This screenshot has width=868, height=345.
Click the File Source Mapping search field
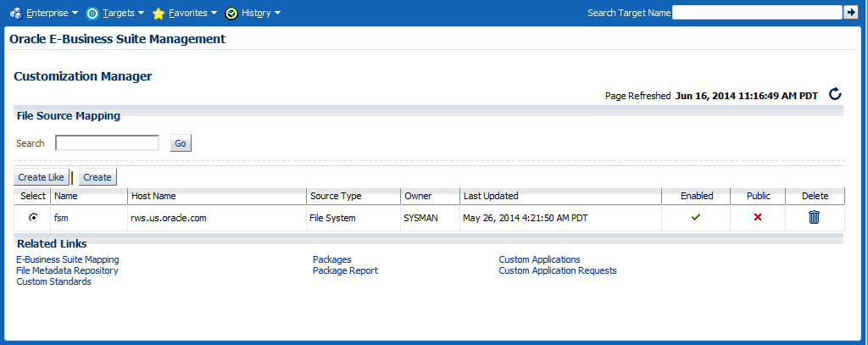pyautogui.click(x=107, y=143)
